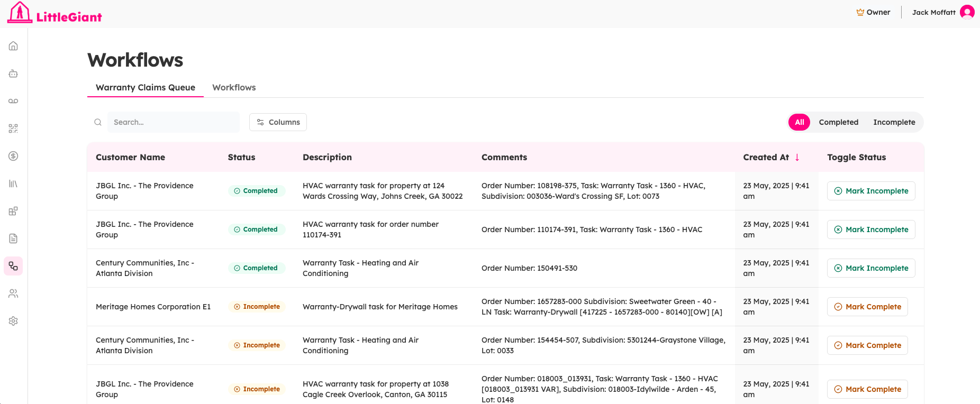Click comment mentioning Ward's Crossing SF
The image size is (980, 404).
click(x=593, y=191)
